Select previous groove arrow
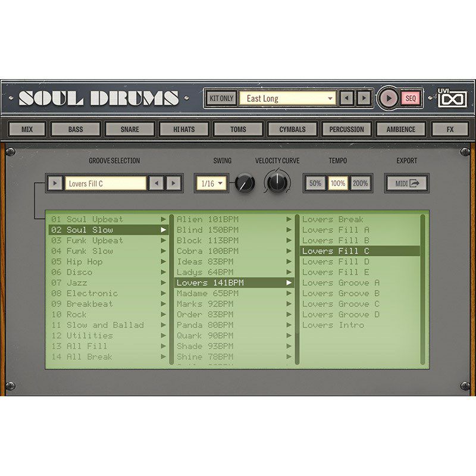476x476 pixels. click(156, 183)
